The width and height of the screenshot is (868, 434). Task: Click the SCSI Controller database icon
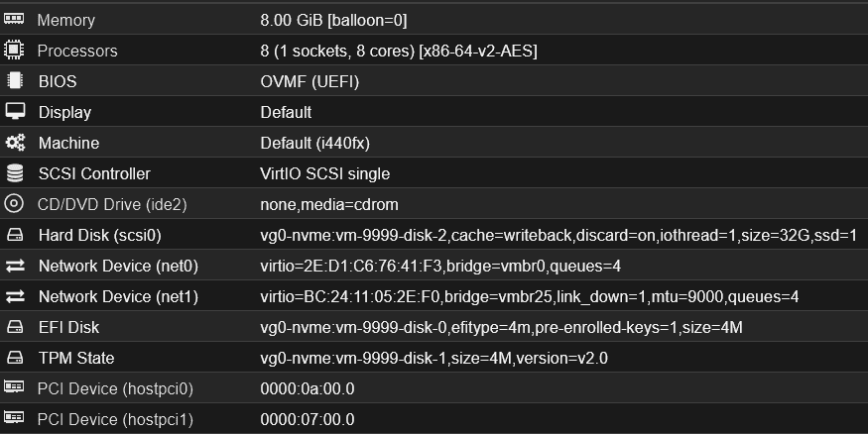[x=14, y=173]
